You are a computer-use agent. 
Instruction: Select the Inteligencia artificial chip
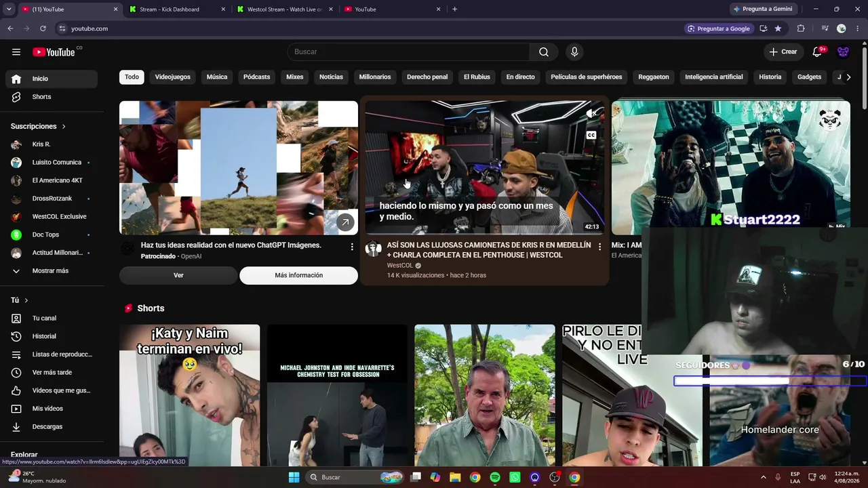[714, 77]
